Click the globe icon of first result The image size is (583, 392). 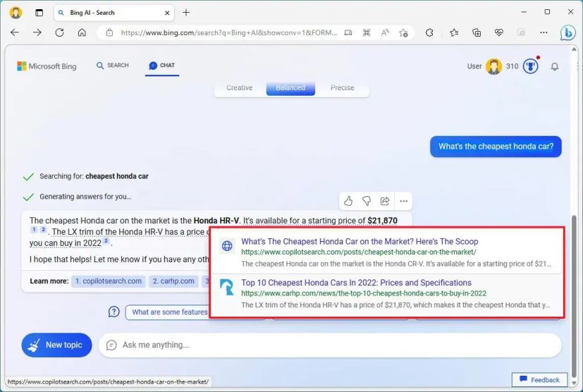(x=227, y=246)
